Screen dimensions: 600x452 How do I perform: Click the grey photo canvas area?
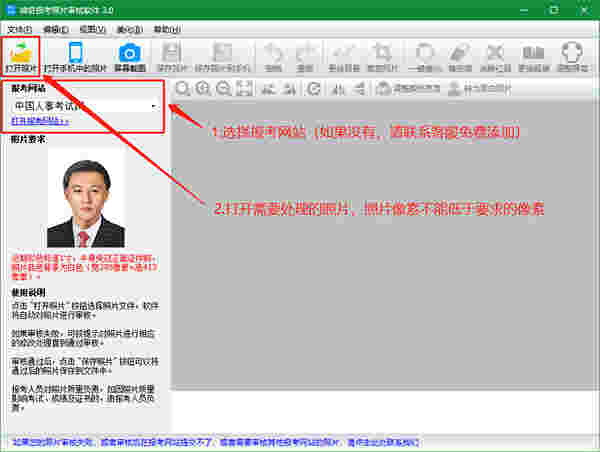384,245
